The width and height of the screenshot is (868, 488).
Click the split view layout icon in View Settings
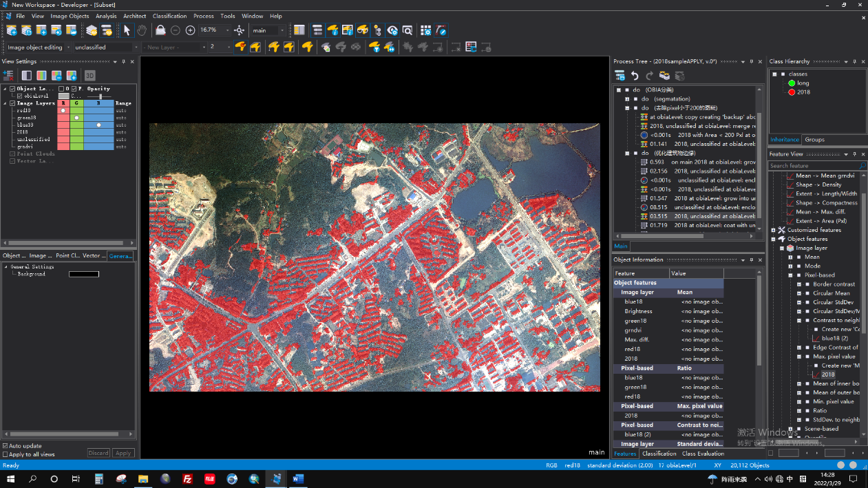click(26, 76)
